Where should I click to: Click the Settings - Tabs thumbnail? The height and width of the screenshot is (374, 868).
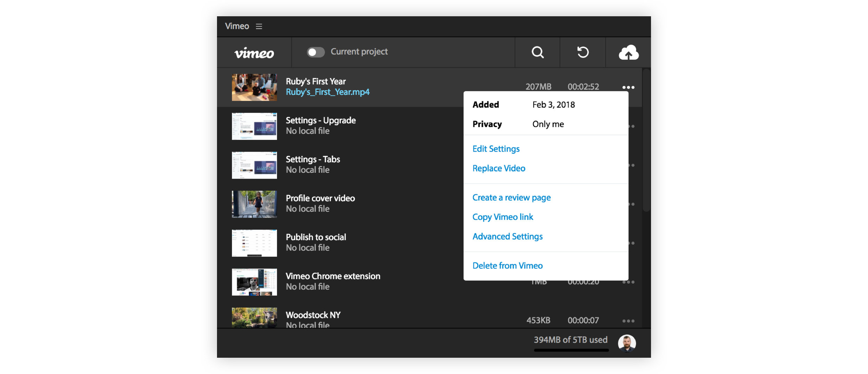[x=254, y=165]
